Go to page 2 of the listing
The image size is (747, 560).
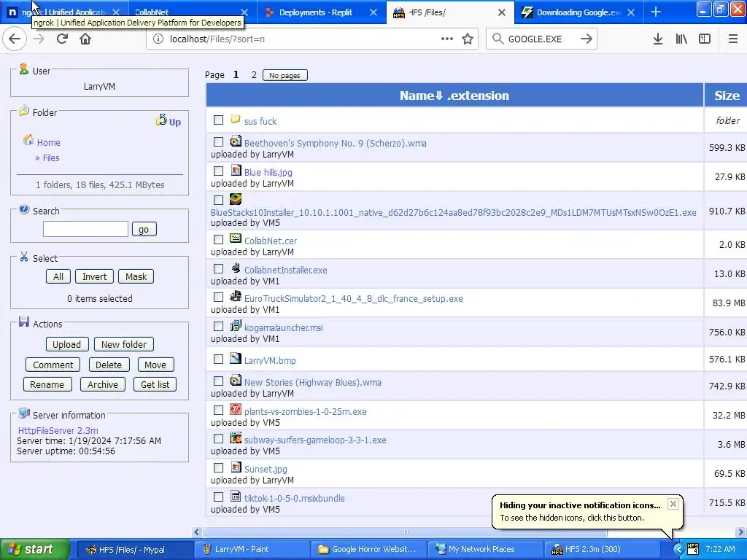click(x=254, y=75)
